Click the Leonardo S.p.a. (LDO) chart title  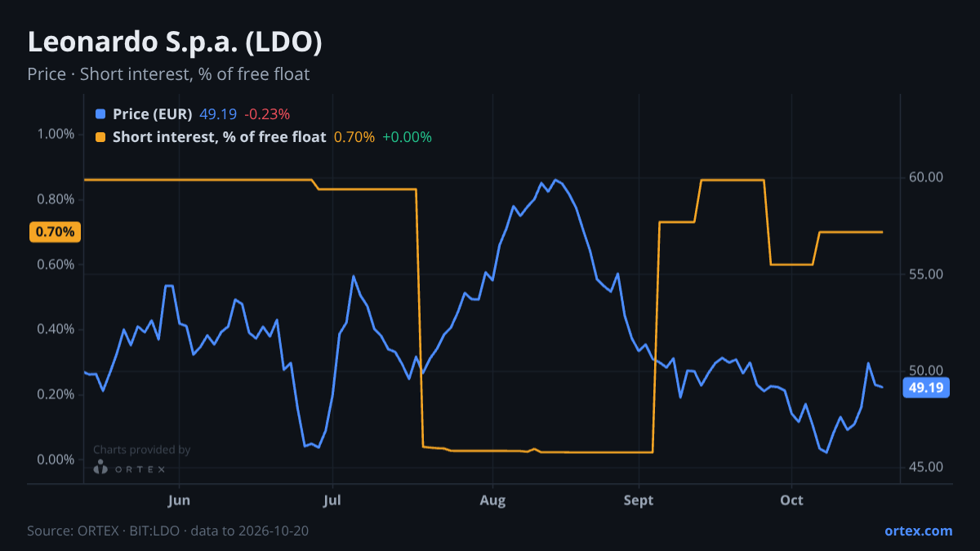pyautogui.click(x=175, y=42)
